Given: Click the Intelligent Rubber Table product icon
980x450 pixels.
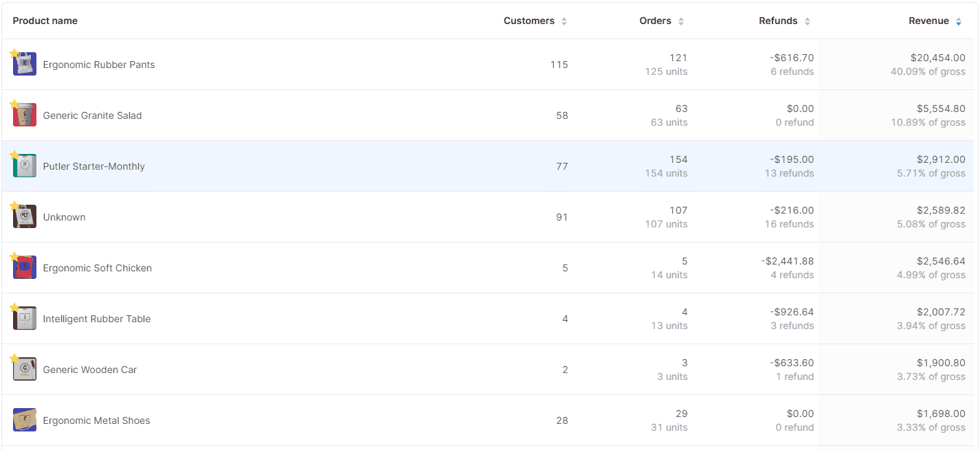Looking at the screenshot, I should (25, 319).
